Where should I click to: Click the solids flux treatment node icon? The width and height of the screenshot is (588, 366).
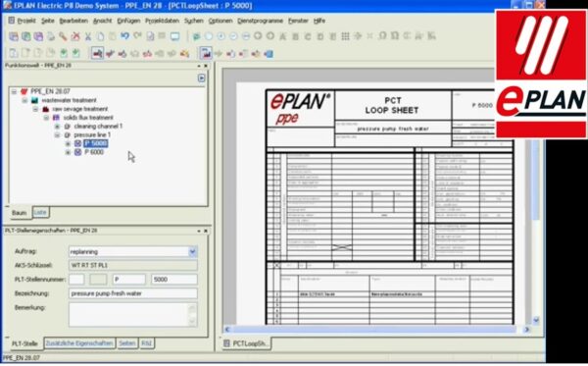(56, 118)
